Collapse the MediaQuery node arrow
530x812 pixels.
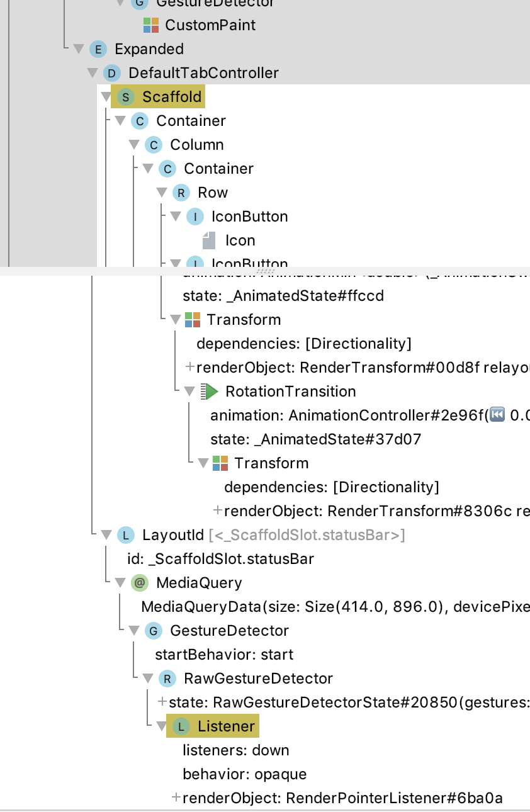coord(120,583)
